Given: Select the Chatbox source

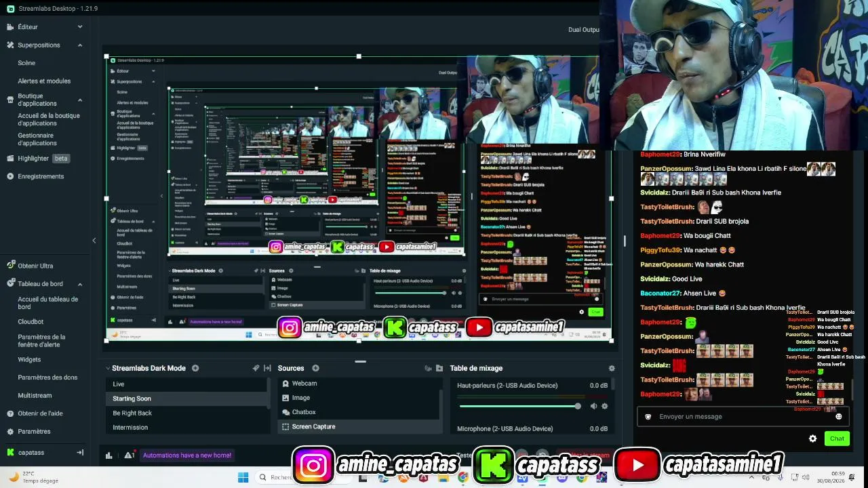Looking at the screenshot, I should click(x=360, y=412).
